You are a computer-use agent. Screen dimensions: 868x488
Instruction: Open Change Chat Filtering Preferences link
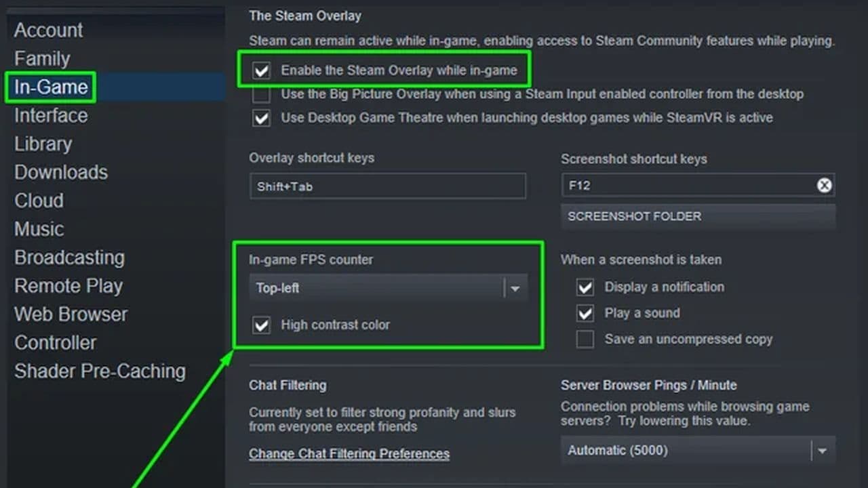coord(349,454)
